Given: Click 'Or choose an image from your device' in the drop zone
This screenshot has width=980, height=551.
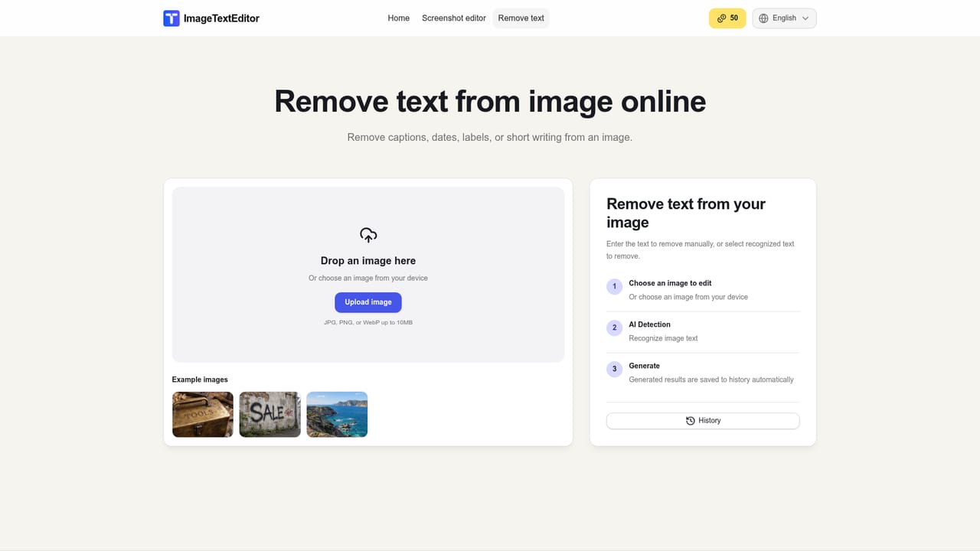Looking at the screenshot, I should click(368, 279).
